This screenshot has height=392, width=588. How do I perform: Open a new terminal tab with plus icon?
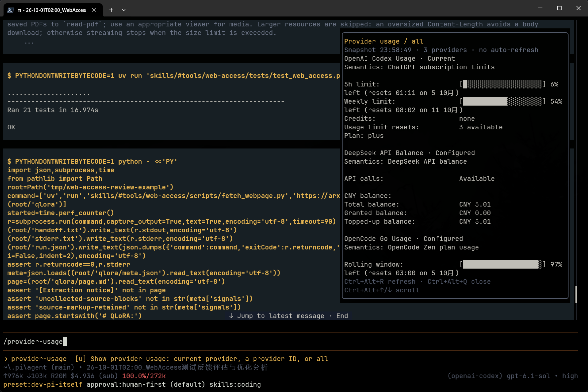point(111,10)
